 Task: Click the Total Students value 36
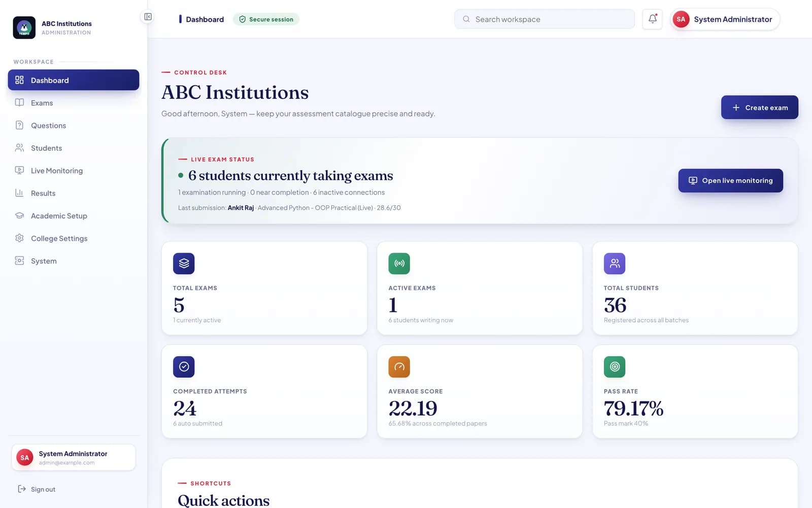click(615, 305)
